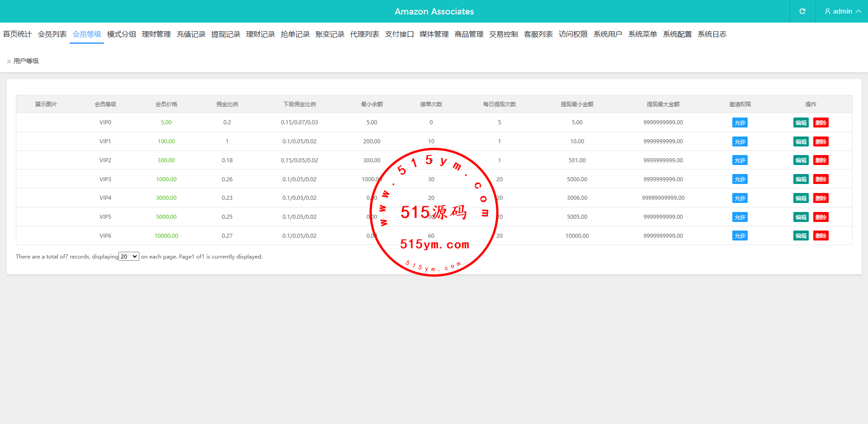
Task: Toggle the 允许 invite permission for VIP6
Action: point(740,236)
